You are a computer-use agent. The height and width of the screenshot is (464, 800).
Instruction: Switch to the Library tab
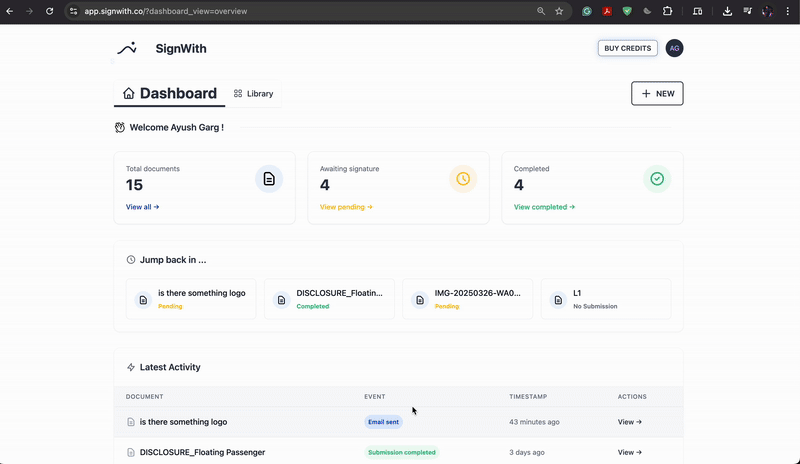coord(254,93)
